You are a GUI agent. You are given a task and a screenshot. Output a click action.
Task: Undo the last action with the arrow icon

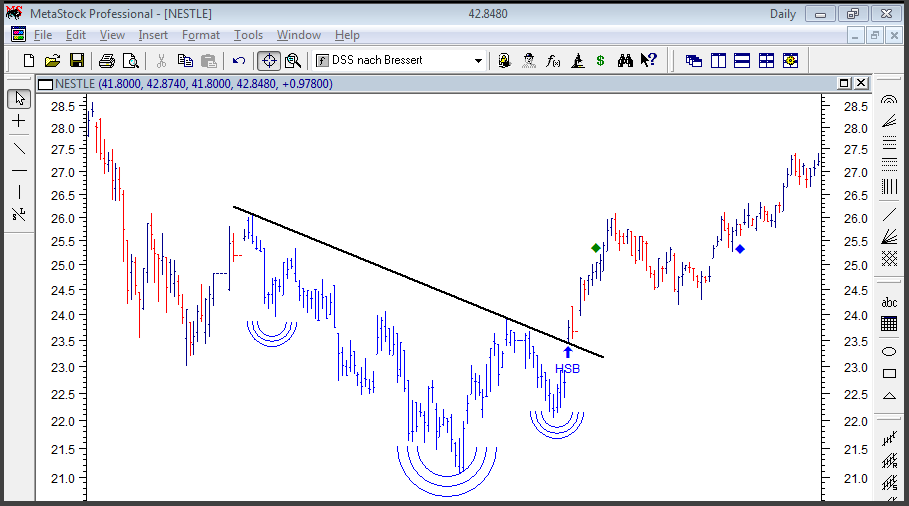click(239, 60)
